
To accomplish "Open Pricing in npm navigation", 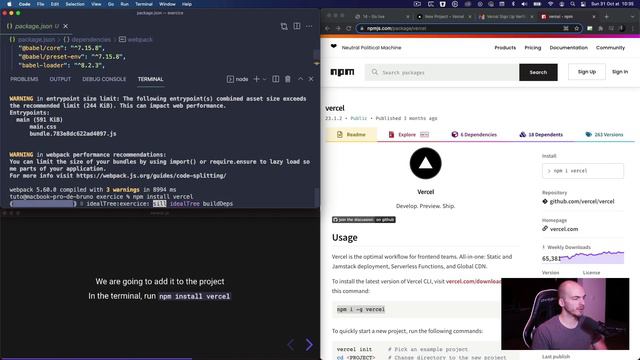I will pyautogui.click(x=533, y=48).
